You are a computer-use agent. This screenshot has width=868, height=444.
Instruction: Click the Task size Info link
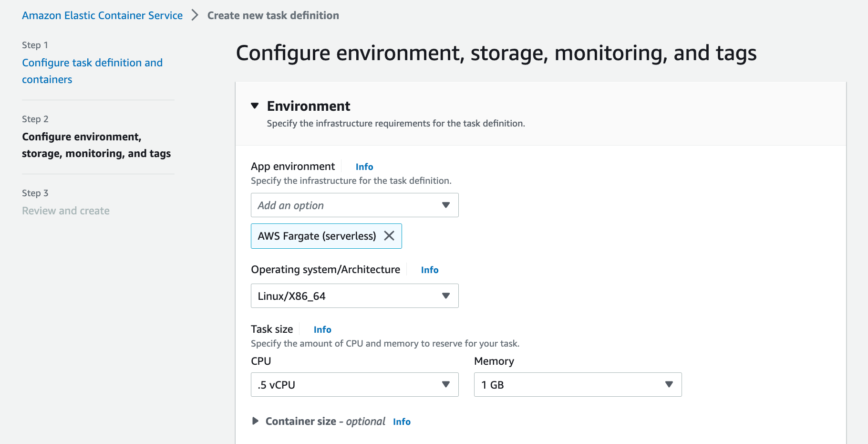322,329
